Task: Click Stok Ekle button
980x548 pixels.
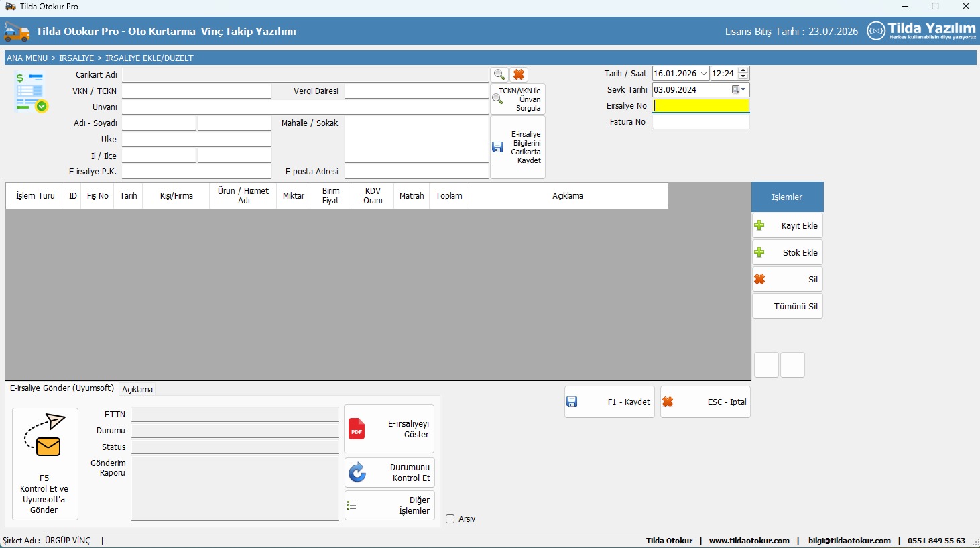Action: tap(788, 253)
